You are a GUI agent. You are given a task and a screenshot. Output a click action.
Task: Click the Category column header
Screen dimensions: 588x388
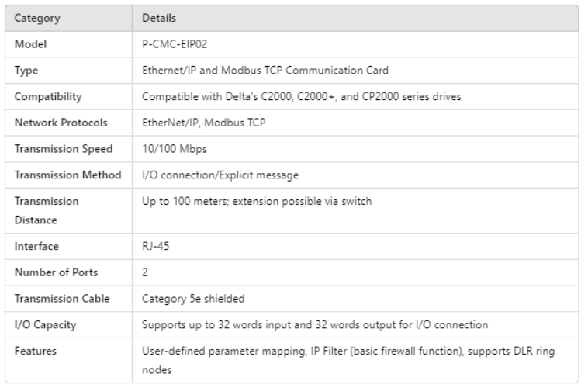36,18
